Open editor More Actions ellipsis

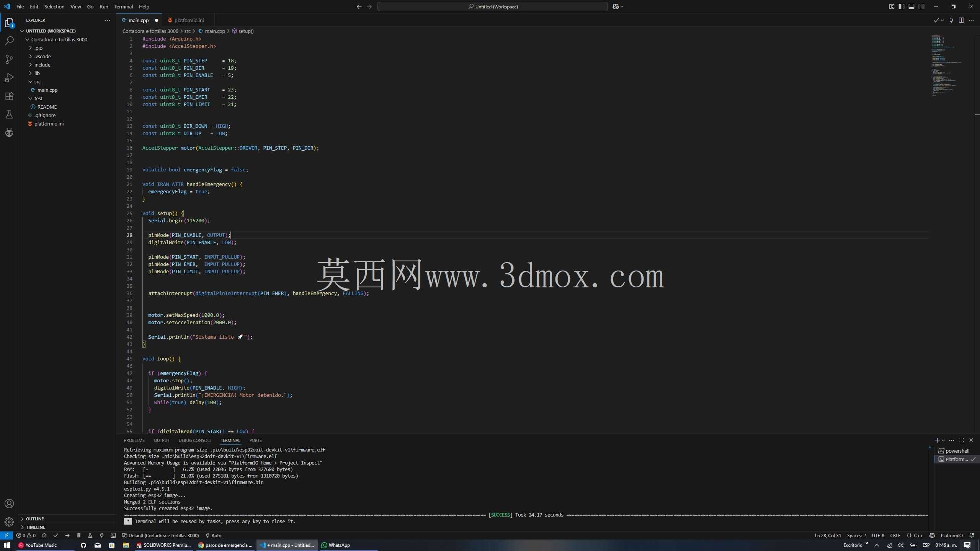tap(971, 20)
